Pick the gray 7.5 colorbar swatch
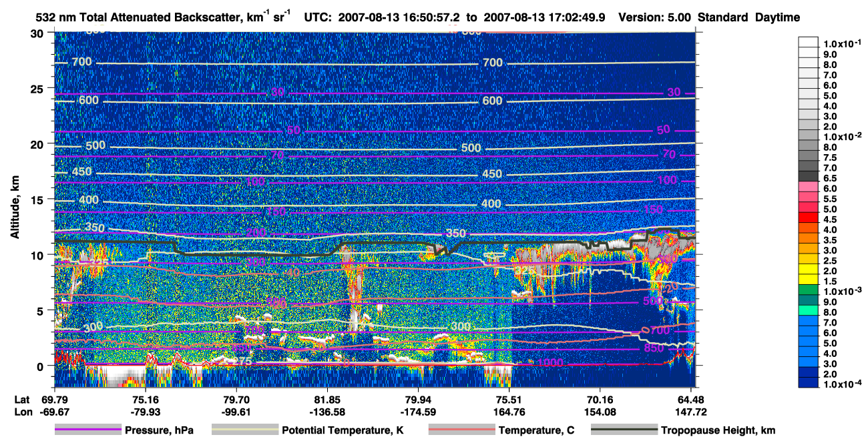868x445 pixels. click(809, 157)
